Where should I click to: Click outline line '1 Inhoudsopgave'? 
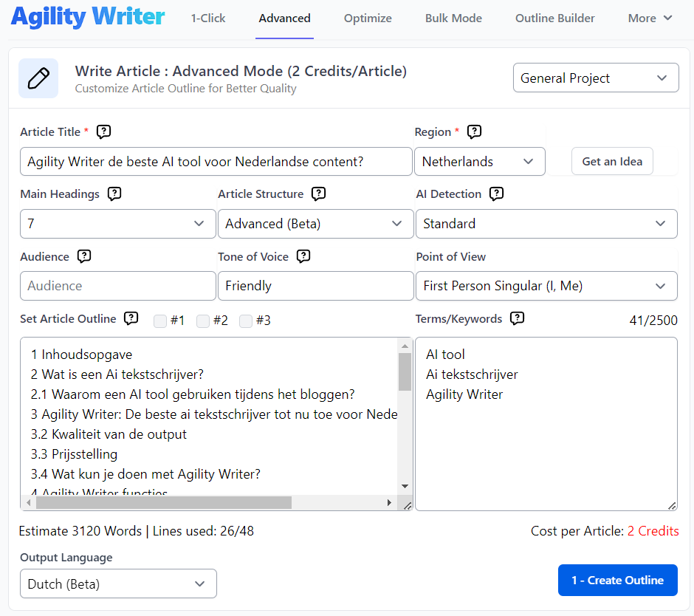coord(81,355)
